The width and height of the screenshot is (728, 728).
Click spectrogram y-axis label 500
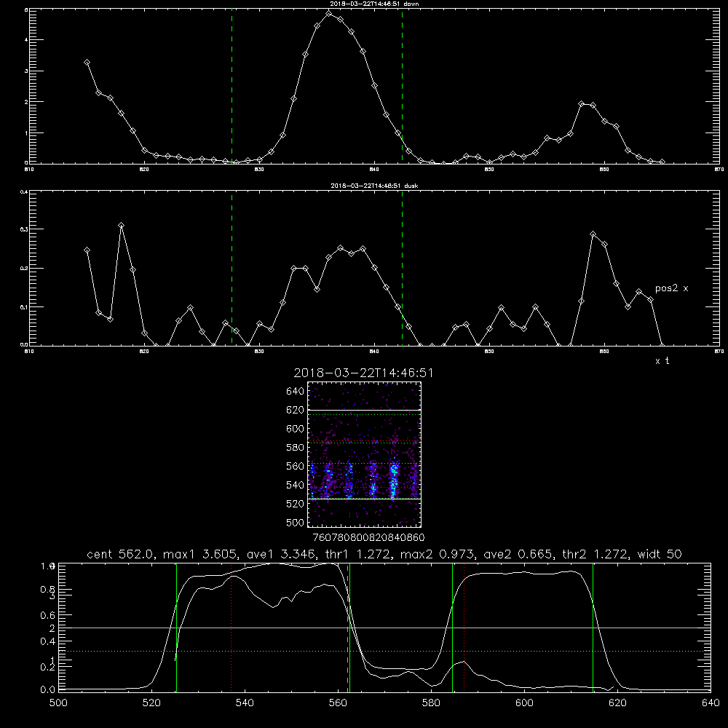tap(296, 522)
